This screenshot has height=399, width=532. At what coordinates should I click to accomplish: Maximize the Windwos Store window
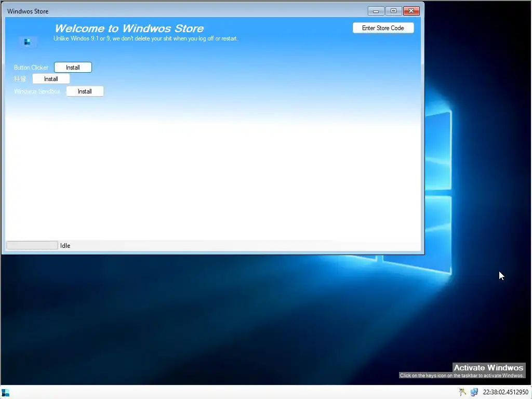394,11
